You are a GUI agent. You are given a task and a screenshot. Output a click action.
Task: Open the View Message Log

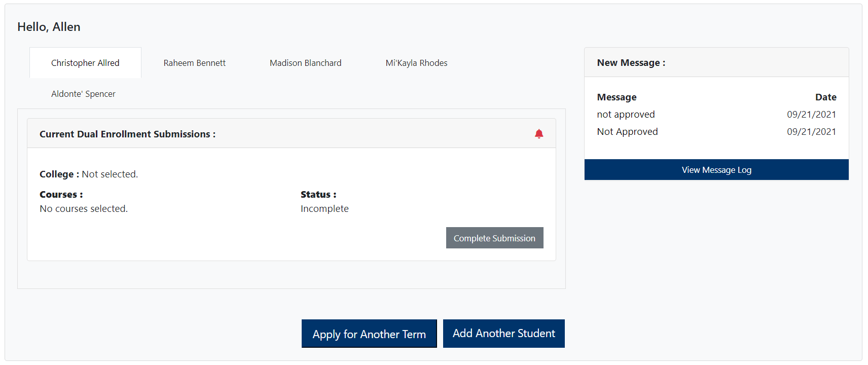click(x=716, y=170)
